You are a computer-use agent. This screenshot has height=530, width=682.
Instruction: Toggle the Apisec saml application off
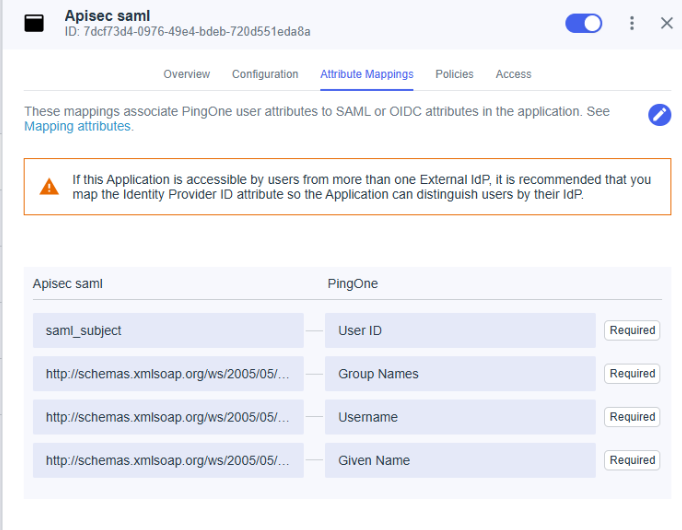[x=584, y=23]
